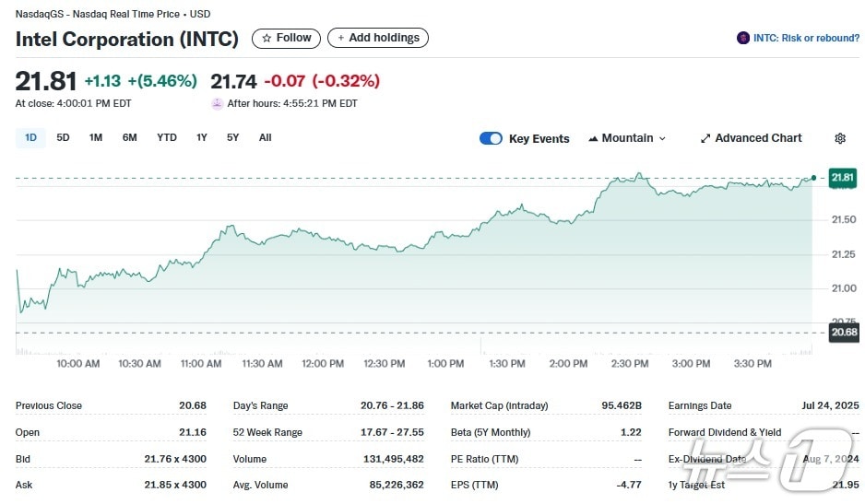
Task: Switch to the 5D time range
Action: pos(63,138)
